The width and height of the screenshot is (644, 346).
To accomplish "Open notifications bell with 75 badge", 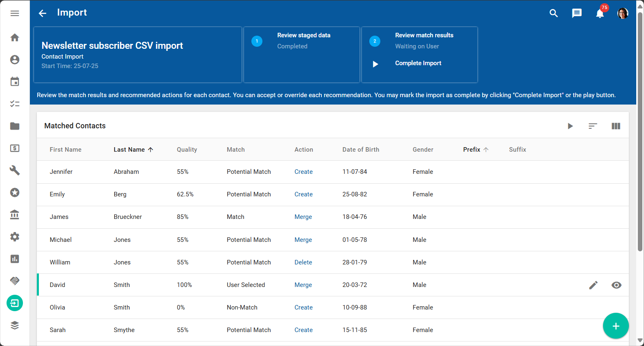I will coord(600,14).
